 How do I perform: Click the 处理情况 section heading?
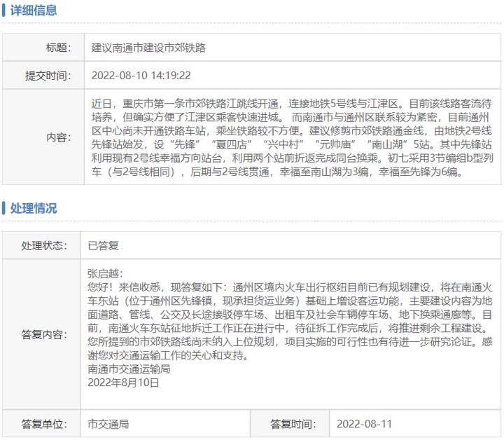[34, 208]
